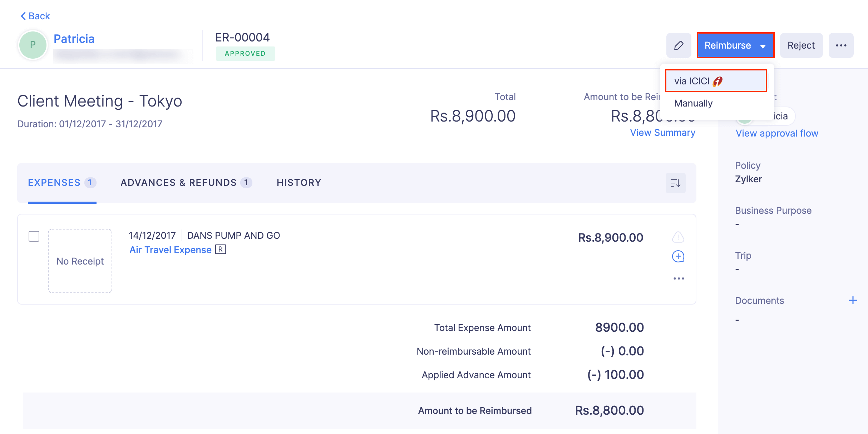
Task: Open the Reimburse dropdown arrow
Action: pyautogui.click(x=763, y=46)
